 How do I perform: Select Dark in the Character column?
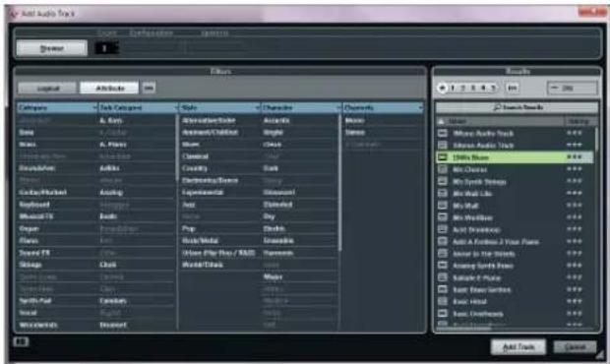271,168
